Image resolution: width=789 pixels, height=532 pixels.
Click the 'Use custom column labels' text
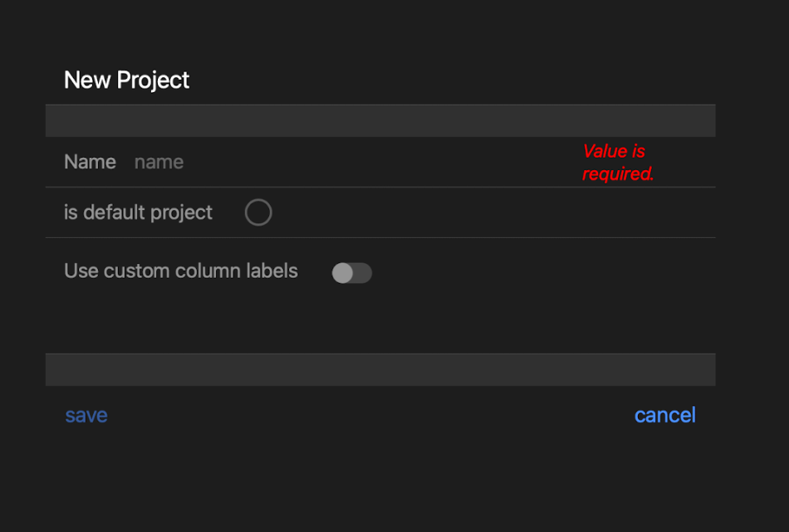pos(180,271)
